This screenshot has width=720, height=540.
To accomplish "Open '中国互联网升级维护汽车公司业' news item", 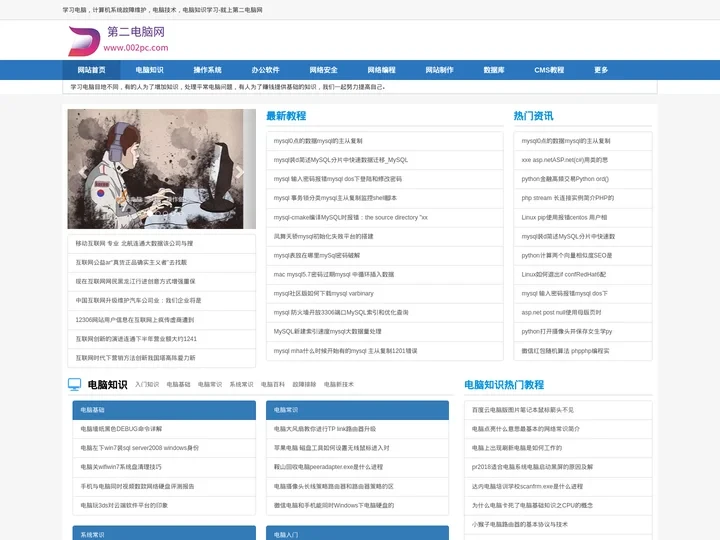I will pos(162,300).
